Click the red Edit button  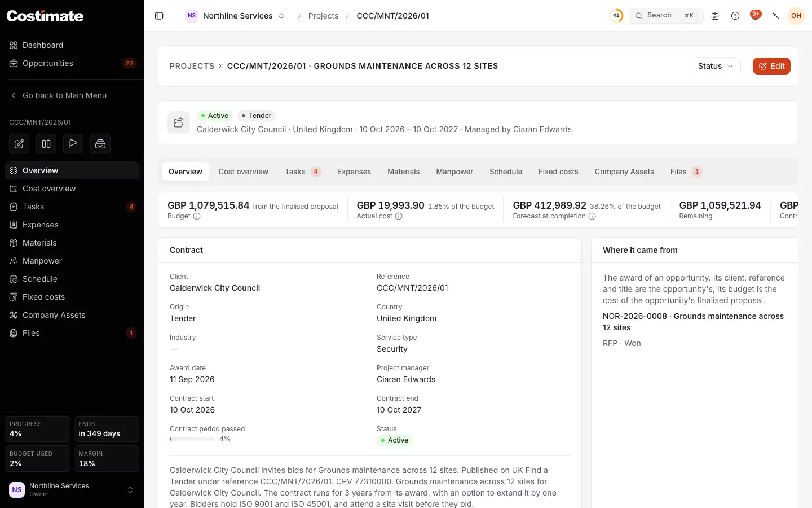pyautogui.click(x=771, y=66)
